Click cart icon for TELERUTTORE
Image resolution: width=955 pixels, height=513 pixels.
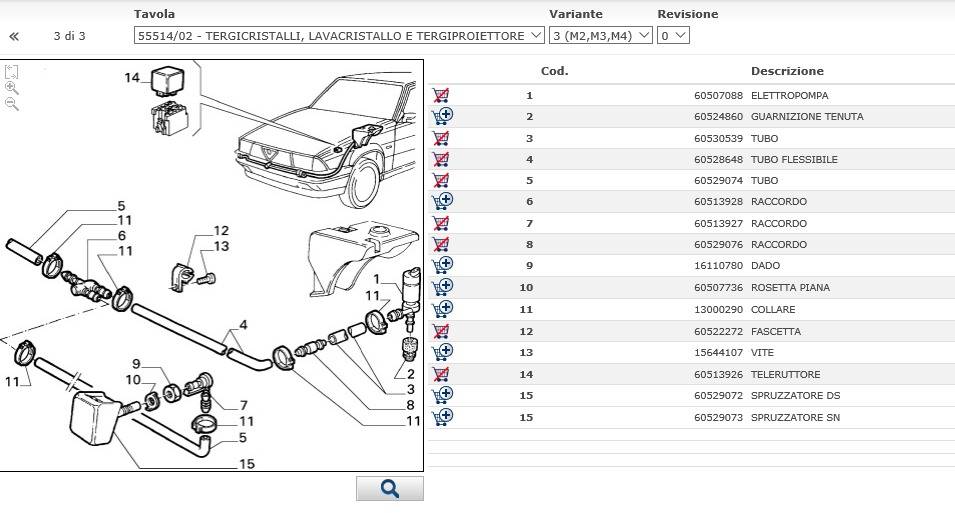tap(441, 374)
